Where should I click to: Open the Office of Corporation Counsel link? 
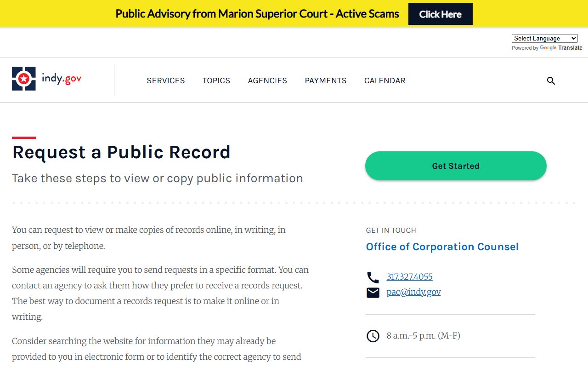point(442,247)
